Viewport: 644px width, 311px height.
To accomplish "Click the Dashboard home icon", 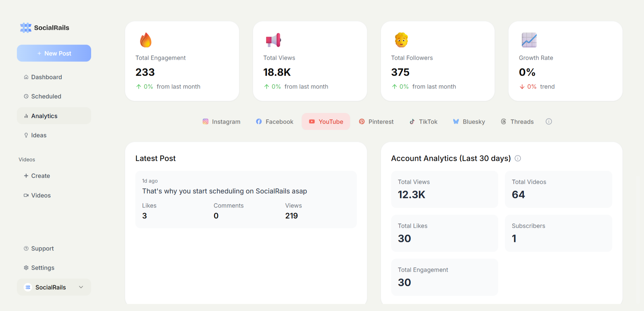I will pos(26,77).
